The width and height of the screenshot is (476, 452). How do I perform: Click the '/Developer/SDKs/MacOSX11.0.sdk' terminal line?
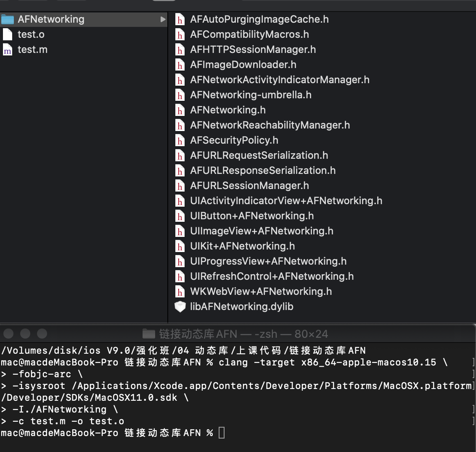click(95, 397)
